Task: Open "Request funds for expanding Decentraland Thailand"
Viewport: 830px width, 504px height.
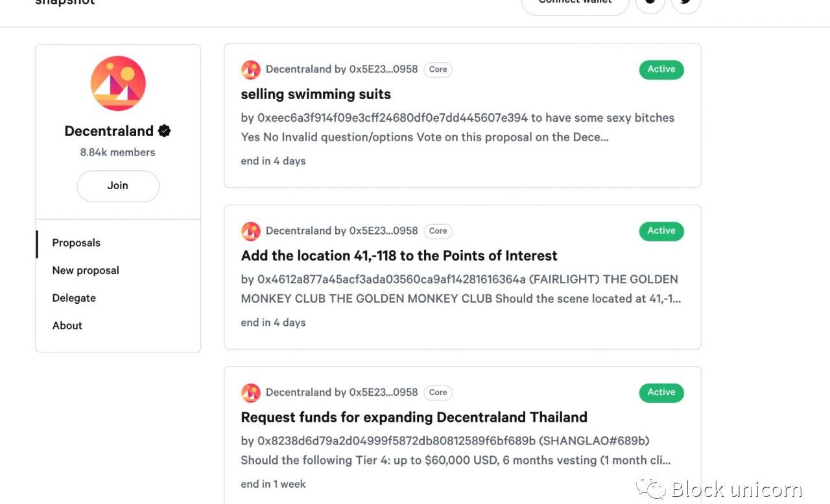Action: [414, 417]
